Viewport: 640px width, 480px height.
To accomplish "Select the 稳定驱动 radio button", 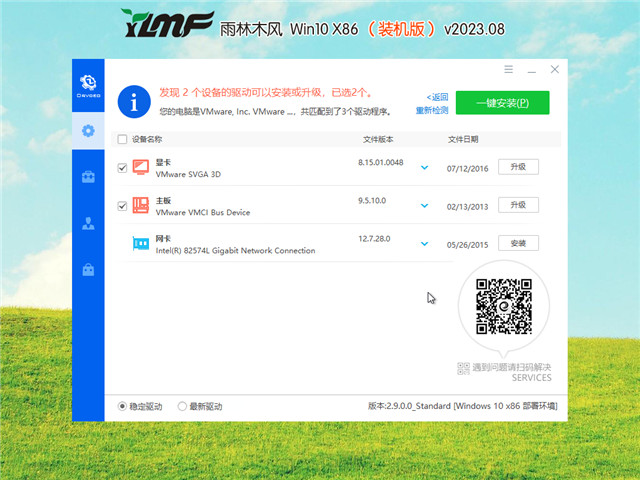I will click(x=122, y=406).
